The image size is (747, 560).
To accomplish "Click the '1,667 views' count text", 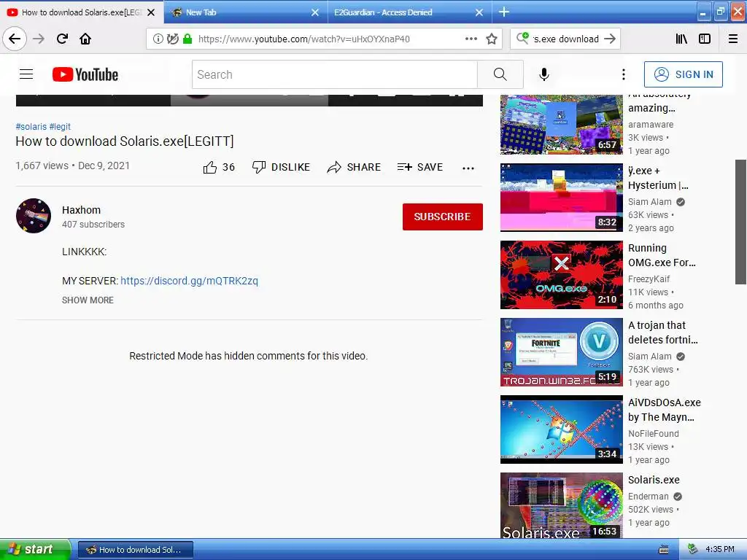I will click(42, 166).
